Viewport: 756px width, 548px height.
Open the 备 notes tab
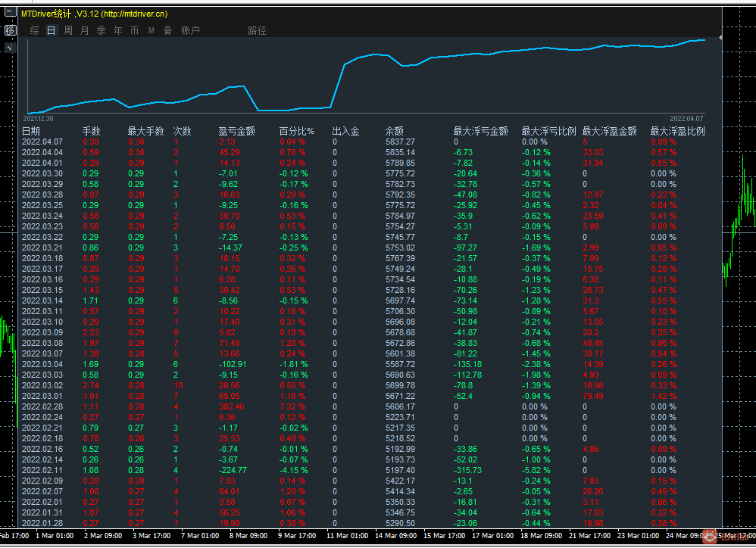coord(167,30)
